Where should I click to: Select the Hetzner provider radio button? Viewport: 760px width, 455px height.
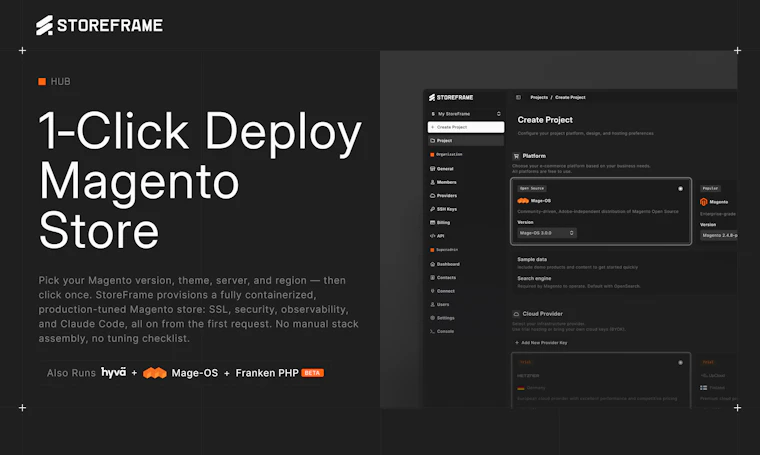(680, 362)
